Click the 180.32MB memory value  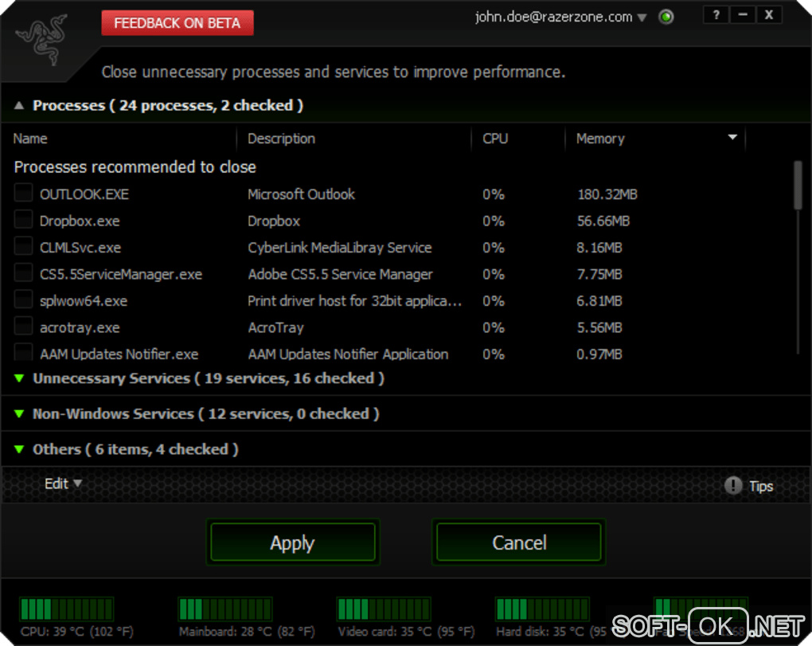[607, 194]
